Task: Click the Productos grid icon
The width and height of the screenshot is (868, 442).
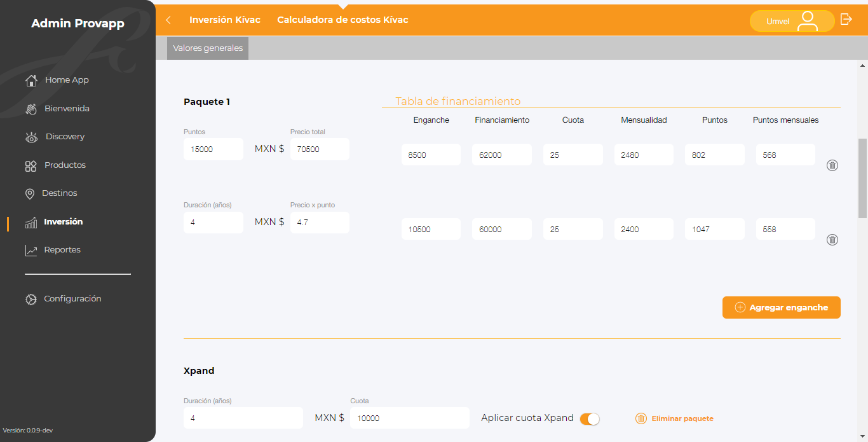Action: (x=31, y=166)
